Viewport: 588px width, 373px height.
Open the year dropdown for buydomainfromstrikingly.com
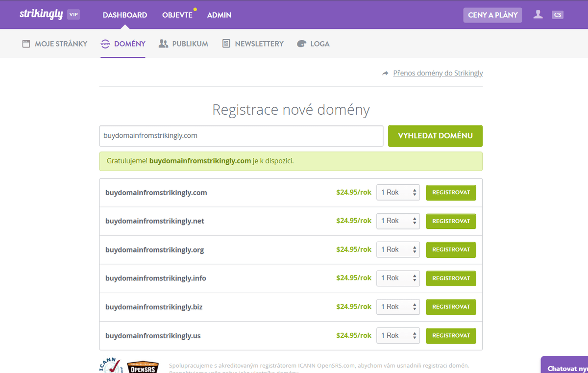tap(398, 193)
